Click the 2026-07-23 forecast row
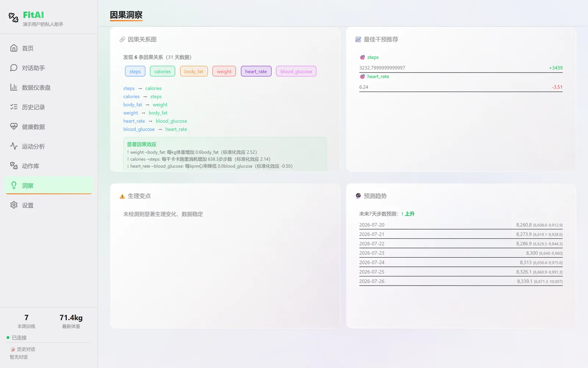The image size is (588, 368). point(461,253)
